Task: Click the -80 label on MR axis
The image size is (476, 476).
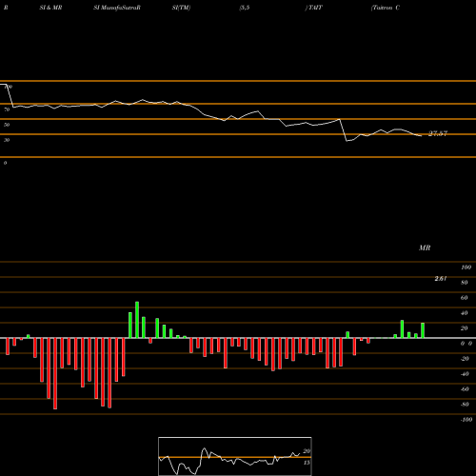Action: tap(465, 405)
